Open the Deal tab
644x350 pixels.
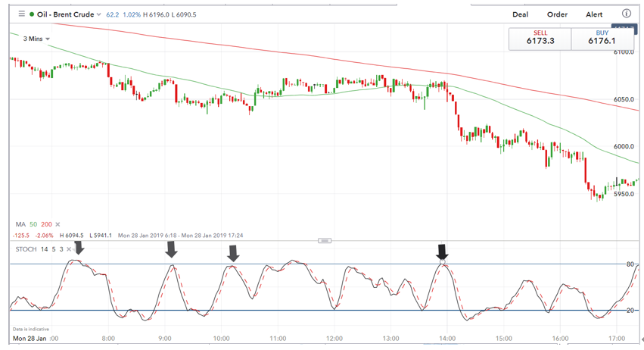(520, 14)
